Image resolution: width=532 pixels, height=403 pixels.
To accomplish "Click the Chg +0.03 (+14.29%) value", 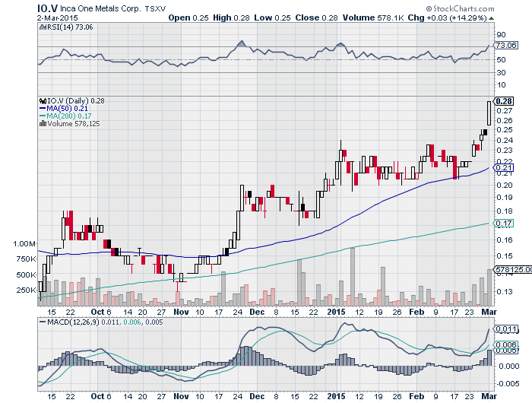I will (x=454, y=17).
